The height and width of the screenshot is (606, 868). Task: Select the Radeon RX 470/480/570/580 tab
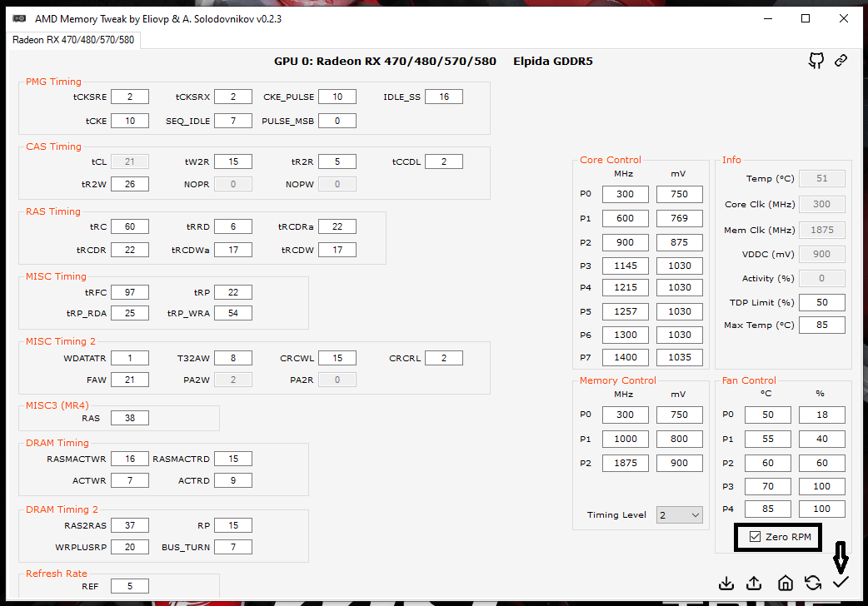coord(73,40)
